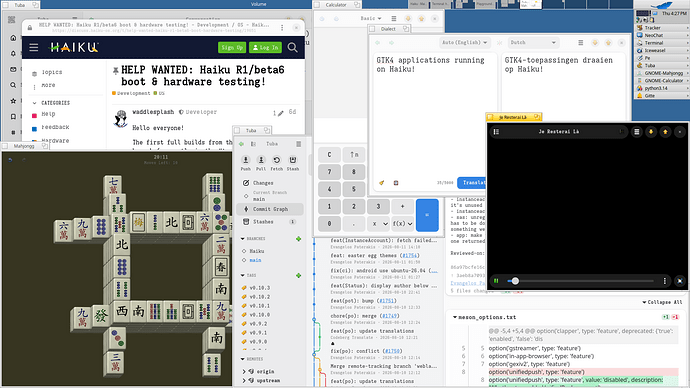This screenshot has width=690, height=388.
Task: Open Topics in Haiku forum sidebar
Action: 52,72
